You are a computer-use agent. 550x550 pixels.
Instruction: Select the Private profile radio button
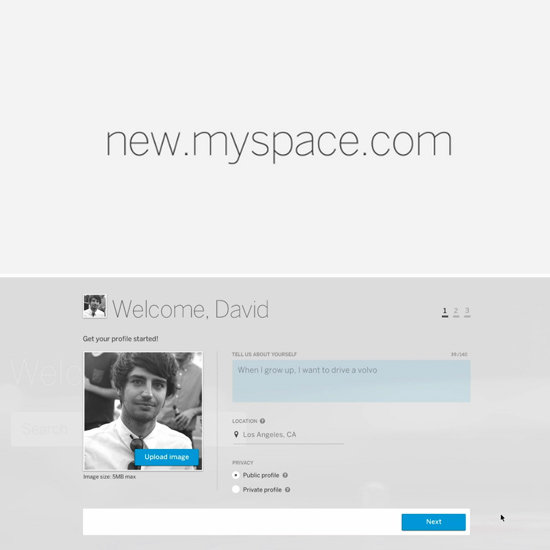[x=236, y=489]
